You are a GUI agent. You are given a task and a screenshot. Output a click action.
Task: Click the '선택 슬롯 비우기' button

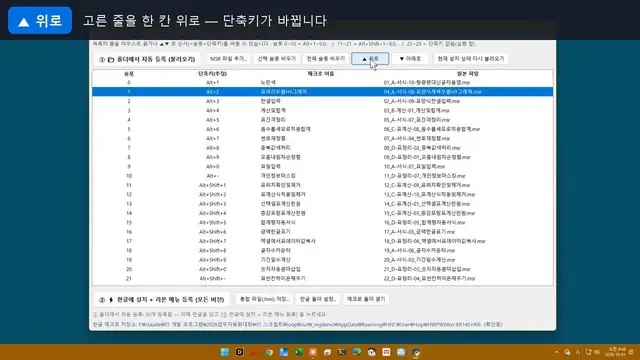[x=277, y=59]
